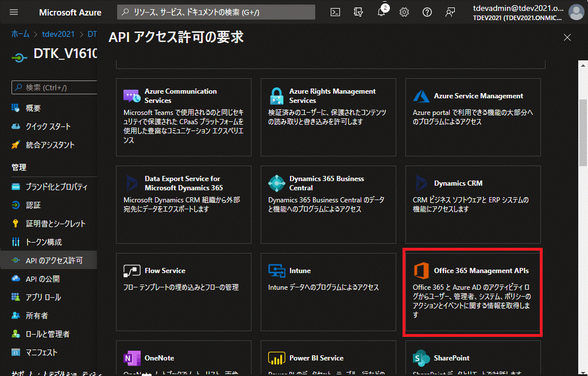Select the SharePoint card title

[451, 358]
